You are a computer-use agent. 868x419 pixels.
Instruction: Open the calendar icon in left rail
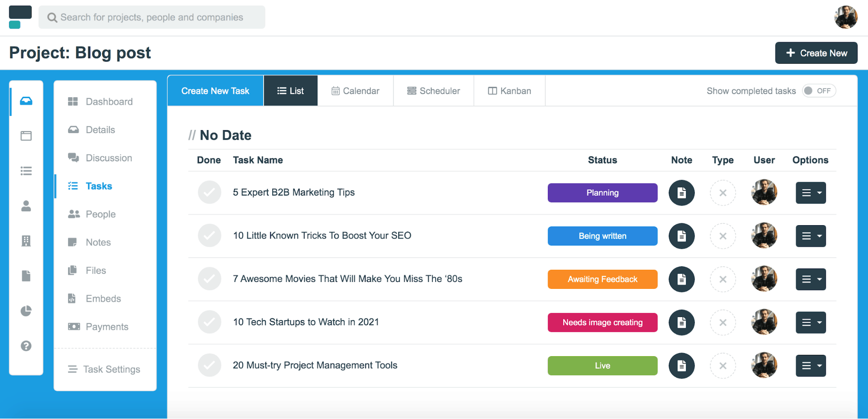click(x=26, y=136)
